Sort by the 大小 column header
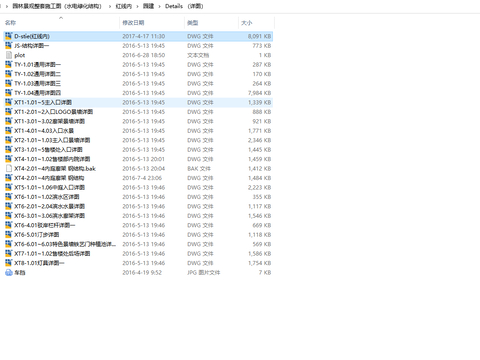The height and width of the screenshot is (360, 480). click(x=247, y=23)
